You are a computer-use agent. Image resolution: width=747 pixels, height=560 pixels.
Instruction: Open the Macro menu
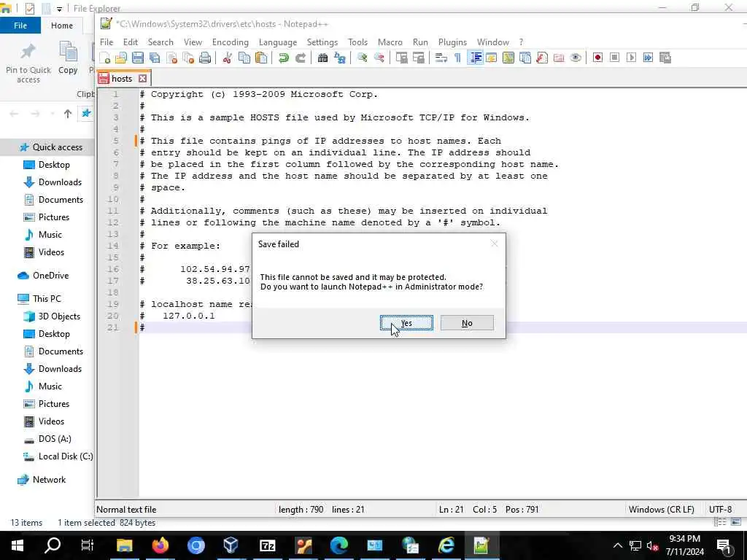click(390, 42)
